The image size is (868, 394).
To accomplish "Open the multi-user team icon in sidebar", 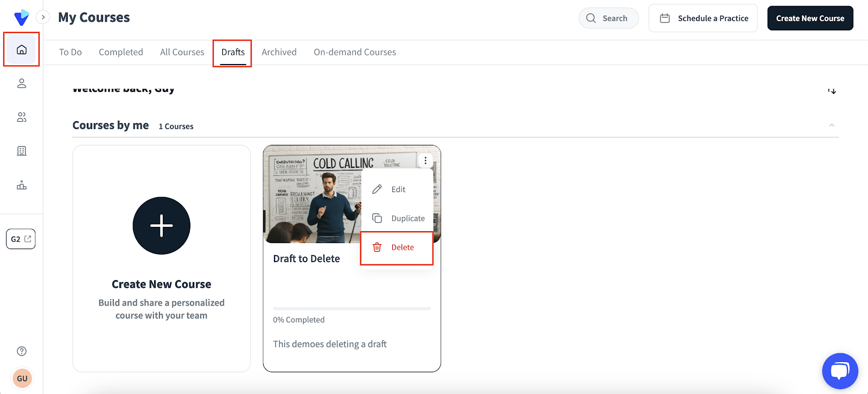I will coord(22,117).
